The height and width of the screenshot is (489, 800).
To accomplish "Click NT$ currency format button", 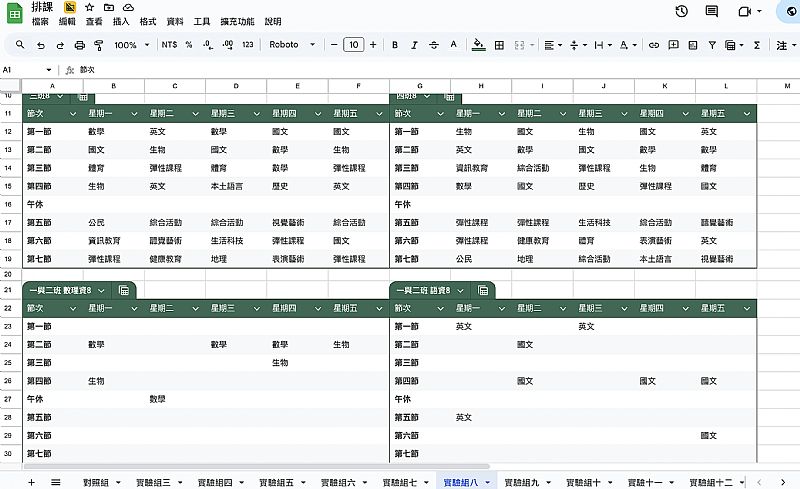I will pos(169,45).
